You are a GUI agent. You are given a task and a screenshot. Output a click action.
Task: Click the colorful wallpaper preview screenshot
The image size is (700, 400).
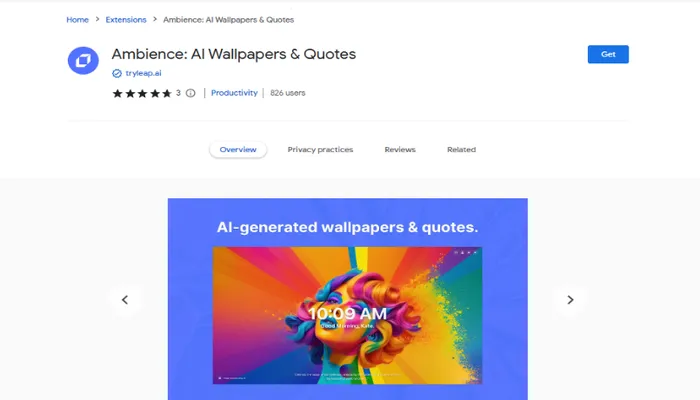coord(347,315)
